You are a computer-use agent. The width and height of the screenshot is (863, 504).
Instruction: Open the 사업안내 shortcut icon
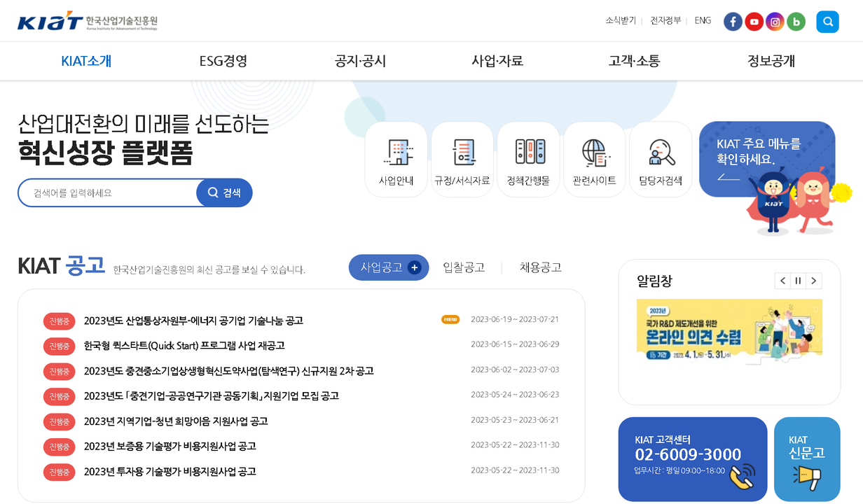click(x=396, y=160)
